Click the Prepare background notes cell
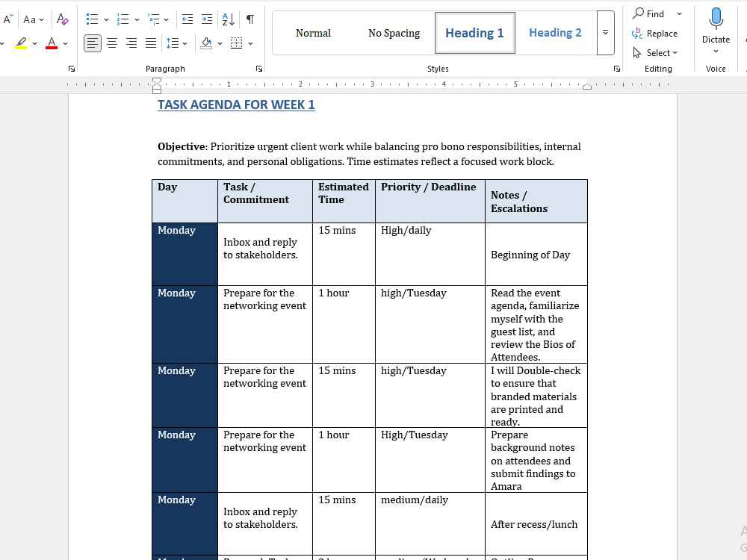747x560 pixels. tap(536, 460)
